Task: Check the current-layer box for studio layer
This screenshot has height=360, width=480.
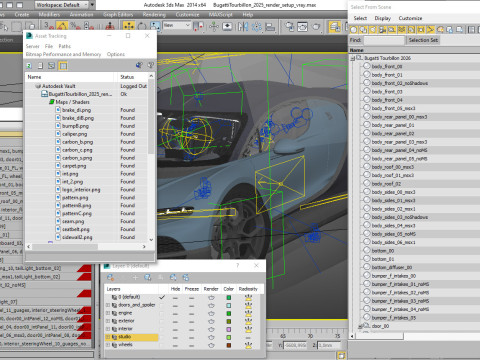Action: (162, 337)
